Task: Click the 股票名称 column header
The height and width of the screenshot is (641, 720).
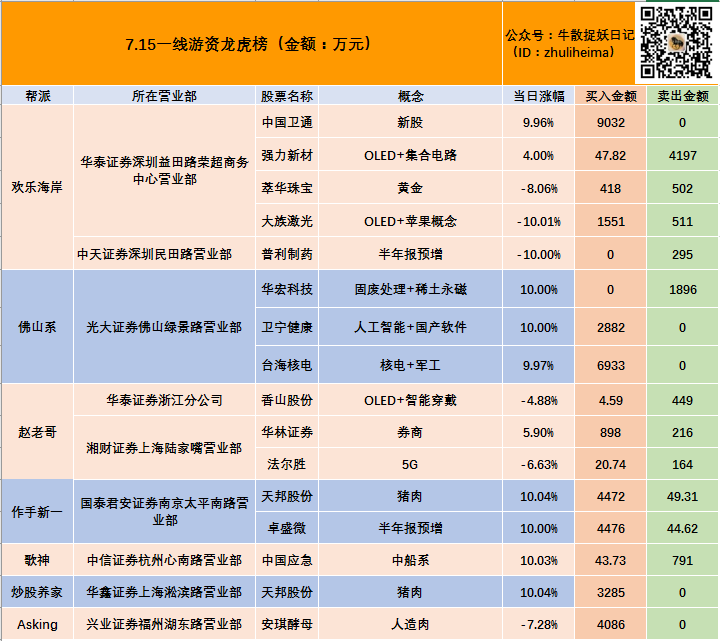Action: [x=287, y=96]
